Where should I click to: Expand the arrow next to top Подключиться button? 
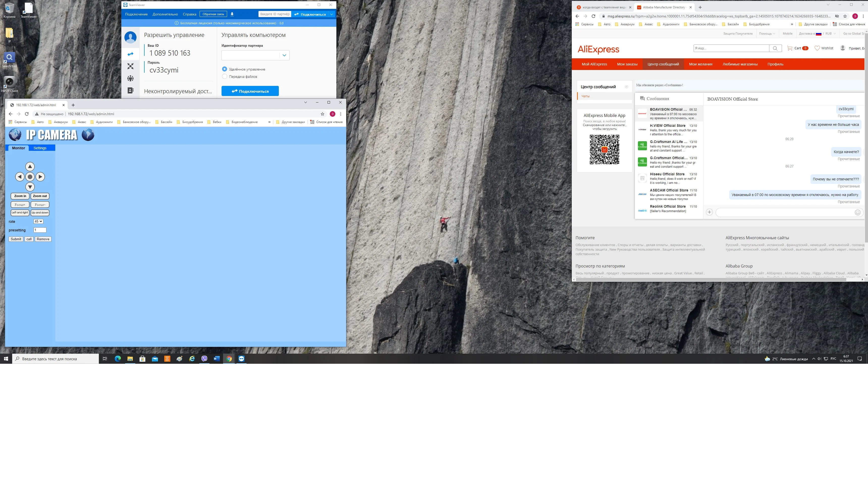pos(332,14)
